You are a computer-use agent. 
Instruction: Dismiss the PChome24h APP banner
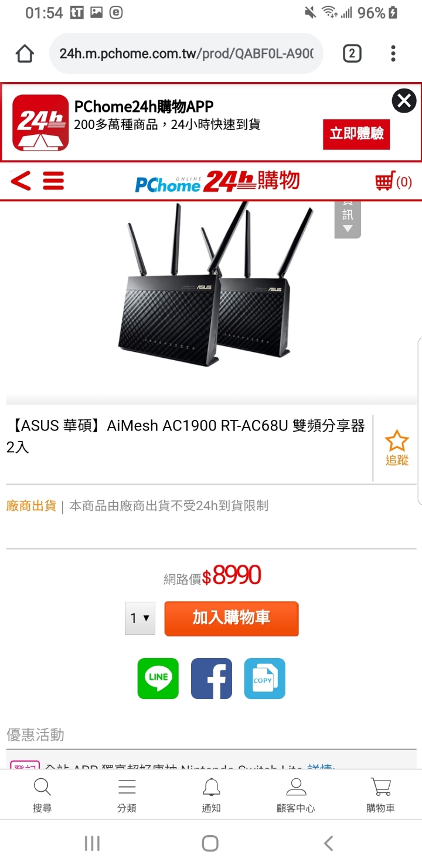coord(404,101)
